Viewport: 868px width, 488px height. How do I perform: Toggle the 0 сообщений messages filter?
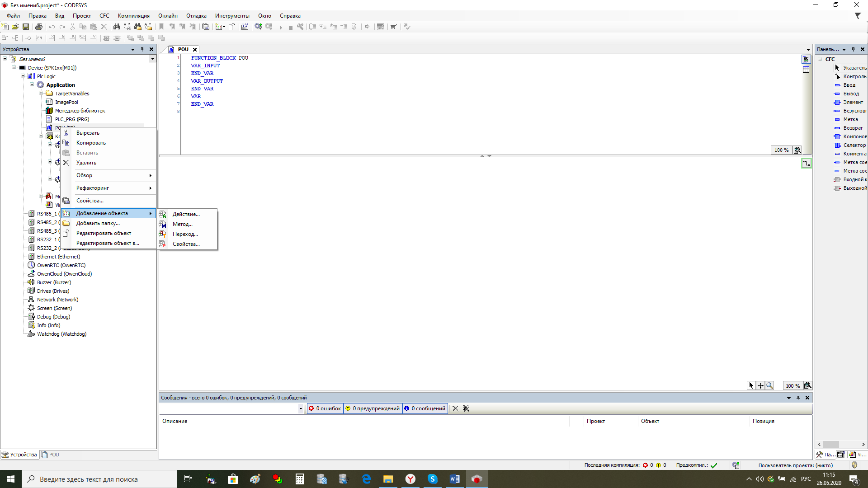425,408
